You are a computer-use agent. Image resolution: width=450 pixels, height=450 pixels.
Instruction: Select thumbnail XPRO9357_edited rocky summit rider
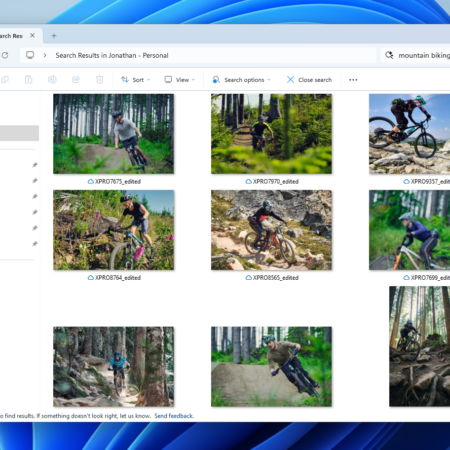point(409,134)
